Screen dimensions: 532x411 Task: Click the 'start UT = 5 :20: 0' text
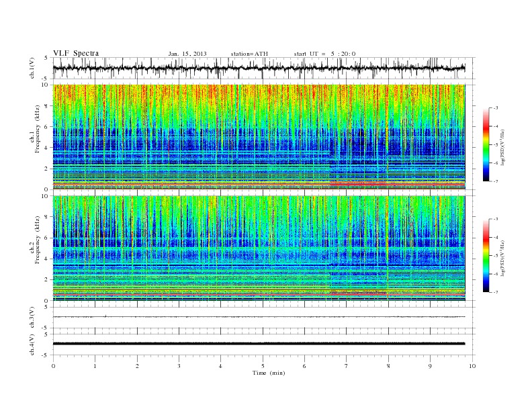pos(324,54)
